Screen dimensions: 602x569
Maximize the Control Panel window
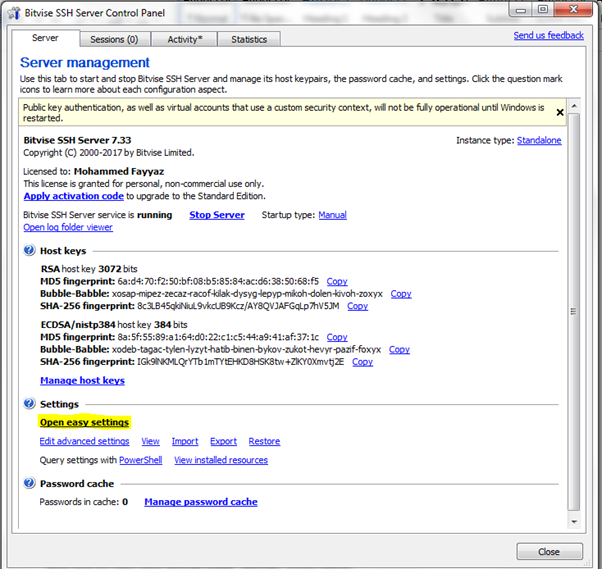tap(543, 10)
